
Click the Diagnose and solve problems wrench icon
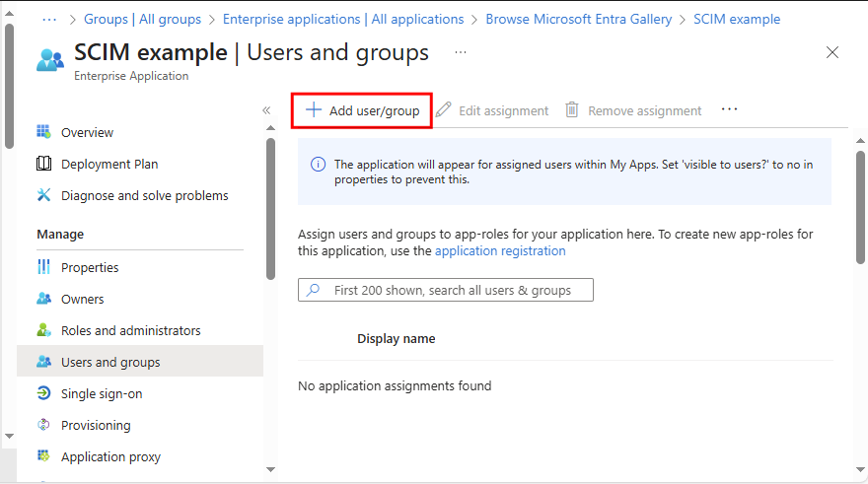coord(43,195)
